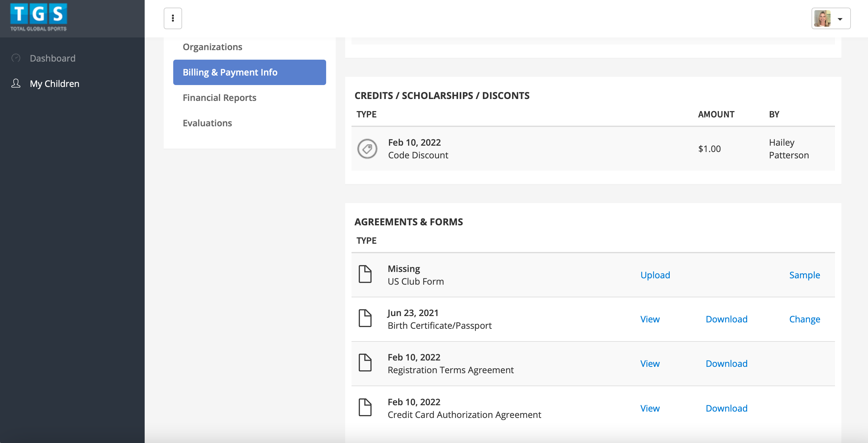Image resolution: width=868 pixels, height=443 pixels.
Task: Click the $1.00 amount value
Action: pyautogui.click(x=709, y=149)
